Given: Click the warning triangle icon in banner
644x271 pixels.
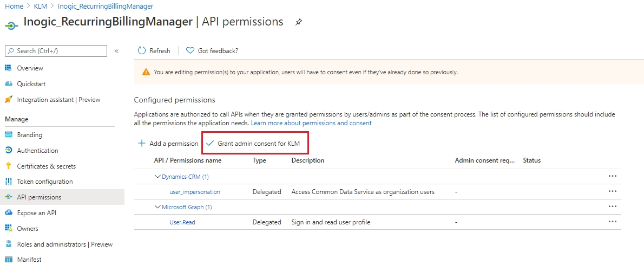Looking at the screenshot, I should point(146,72).
